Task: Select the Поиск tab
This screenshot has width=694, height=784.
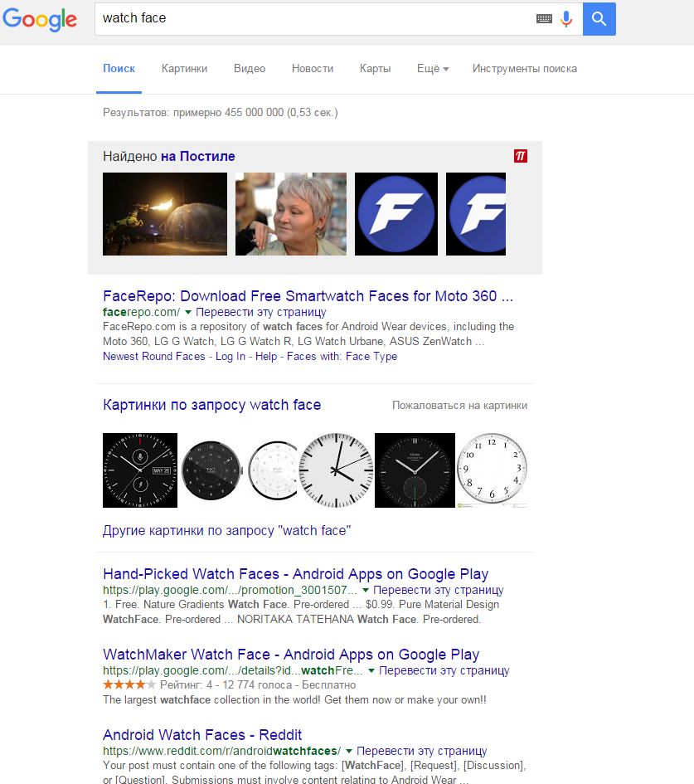Action: click(x=119, y=69)
